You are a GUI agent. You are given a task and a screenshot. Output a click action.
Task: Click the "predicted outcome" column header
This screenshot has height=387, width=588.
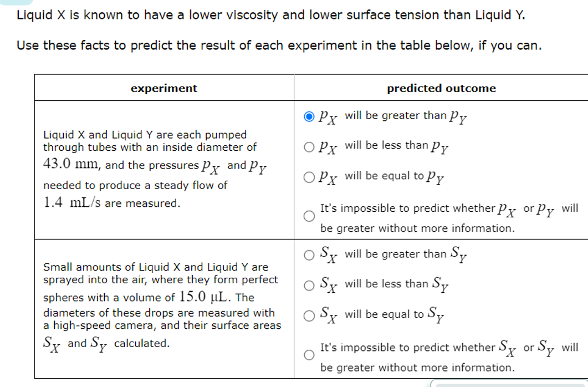(441, 88)
